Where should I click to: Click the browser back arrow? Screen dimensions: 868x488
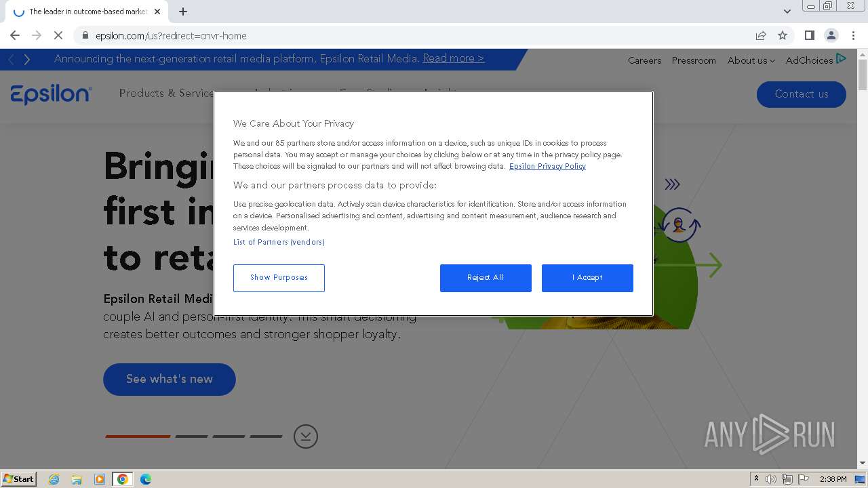click(15, 35)
